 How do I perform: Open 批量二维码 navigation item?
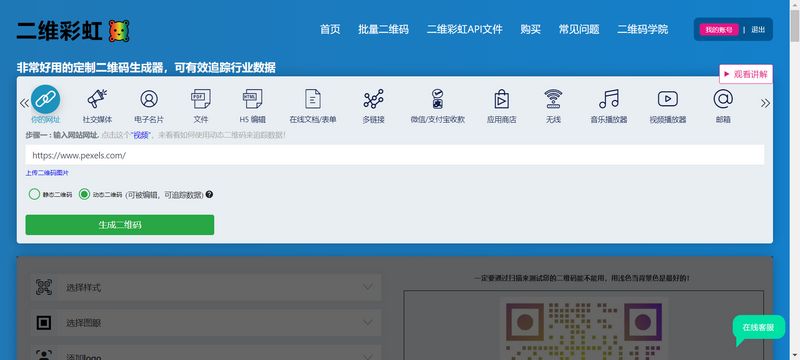[x=383, y=30]
